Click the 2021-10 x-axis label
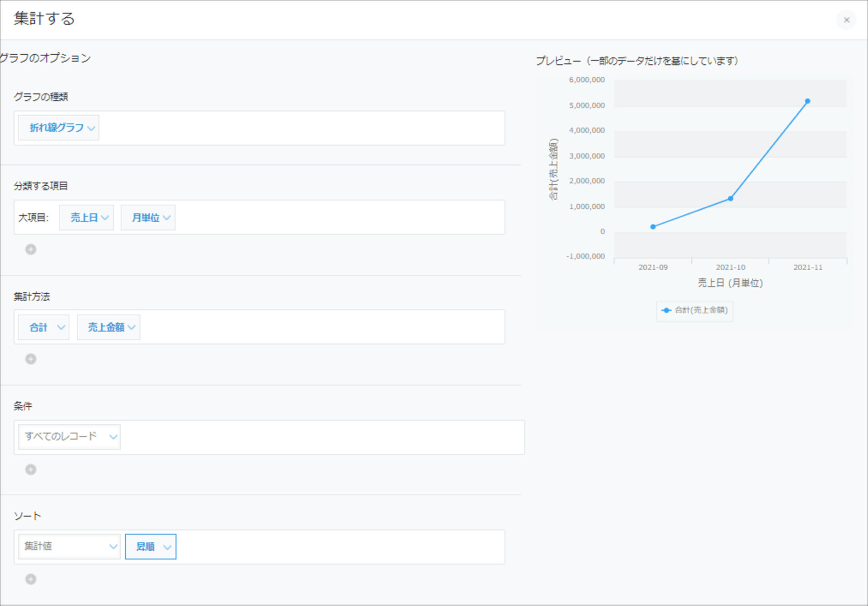Image resolution: width=868 pixels, height=606 pixels. coord(730,268)
